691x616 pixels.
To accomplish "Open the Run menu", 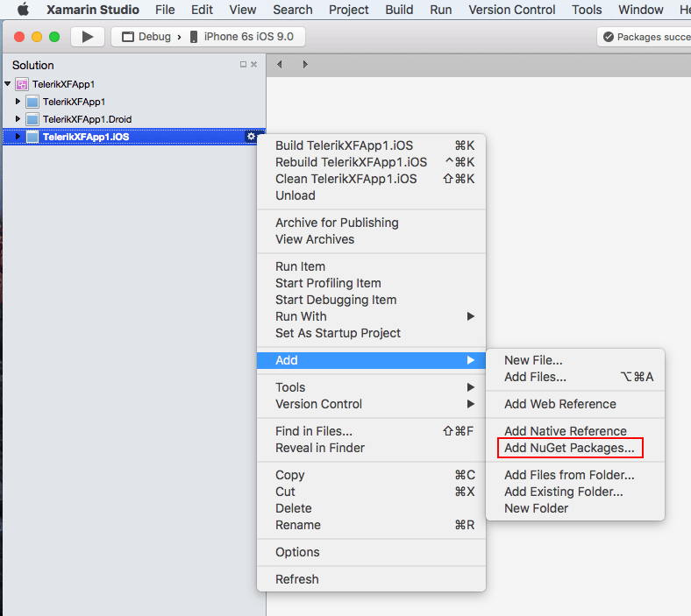I will pyautogui.click(x=441, y=10).
